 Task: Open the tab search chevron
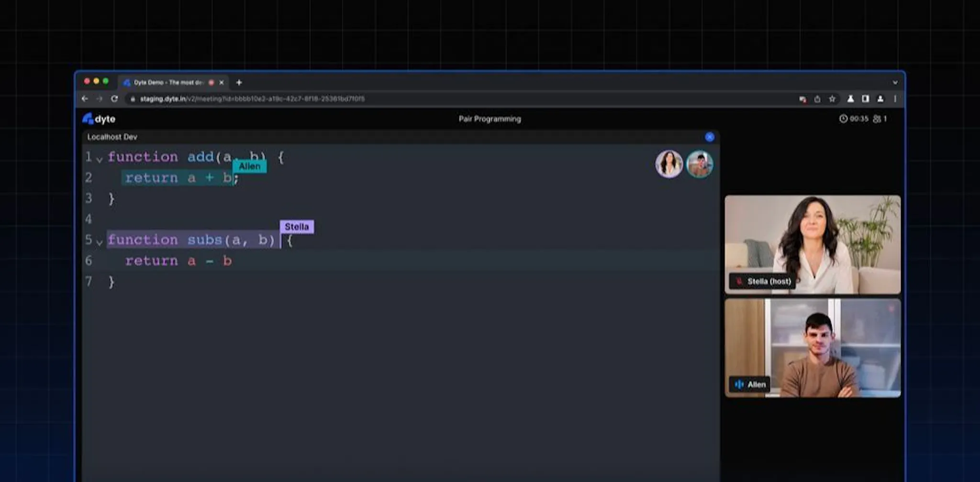click(x=895, y=82)
